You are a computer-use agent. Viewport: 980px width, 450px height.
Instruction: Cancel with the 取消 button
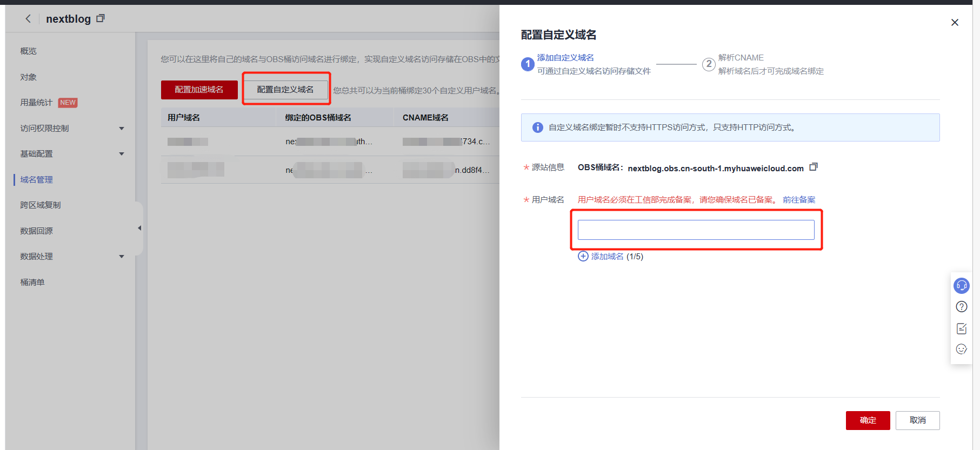click(917, 420)
